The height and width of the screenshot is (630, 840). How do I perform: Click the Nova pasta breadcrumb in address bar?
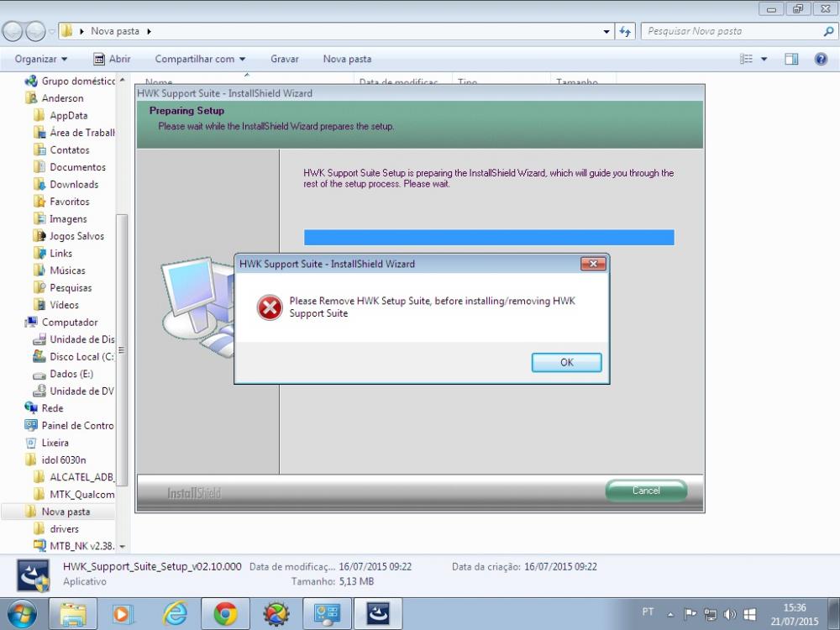[x=114, y=31]
